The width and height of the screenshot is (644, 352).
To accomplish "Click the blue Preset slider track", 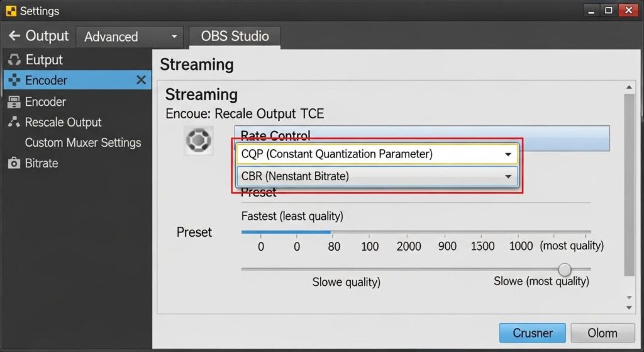I will [x=286, y=232].
